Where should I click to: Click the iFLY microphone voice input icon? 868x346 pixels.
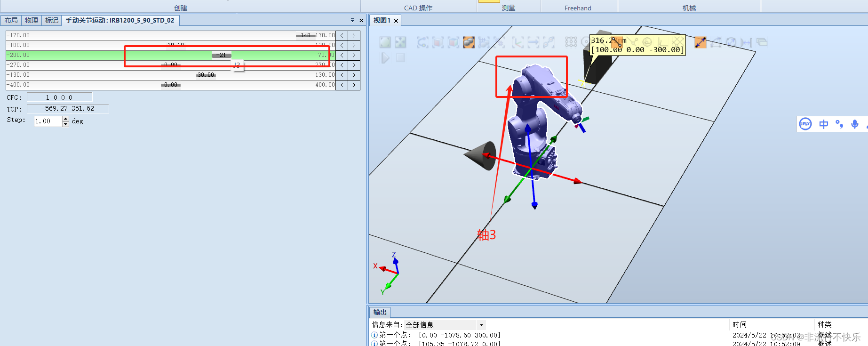pyautogui.click(x=855, y=124)
